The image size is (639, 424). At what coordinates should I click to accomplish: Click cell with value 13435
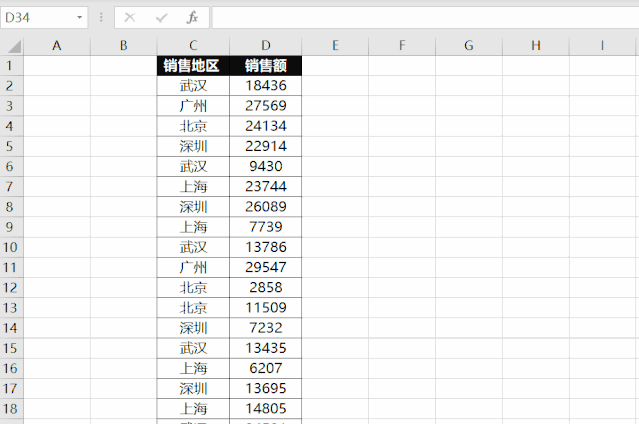pyautogui.click(x=266, y=348)
